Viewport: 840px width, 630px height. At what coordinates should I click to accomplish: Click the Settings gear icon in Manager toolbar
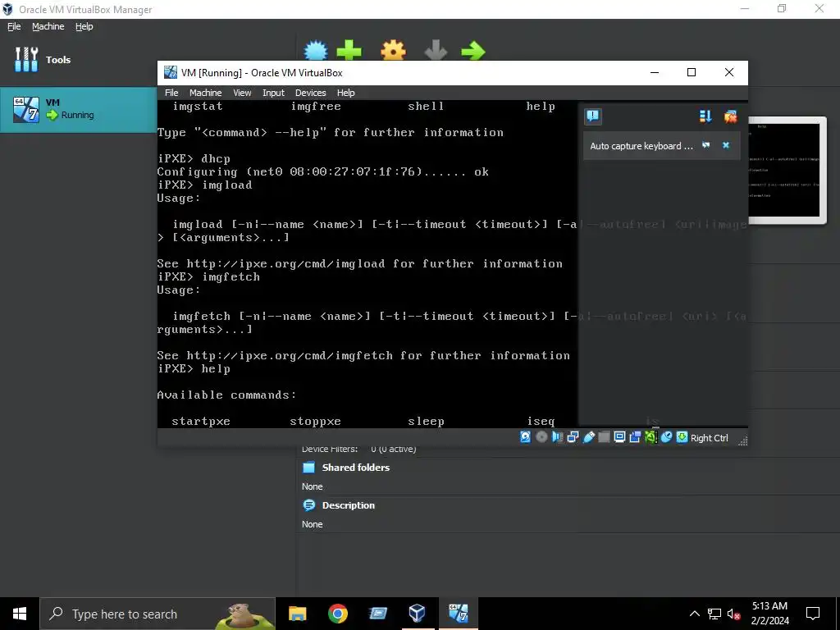[393, 50]
